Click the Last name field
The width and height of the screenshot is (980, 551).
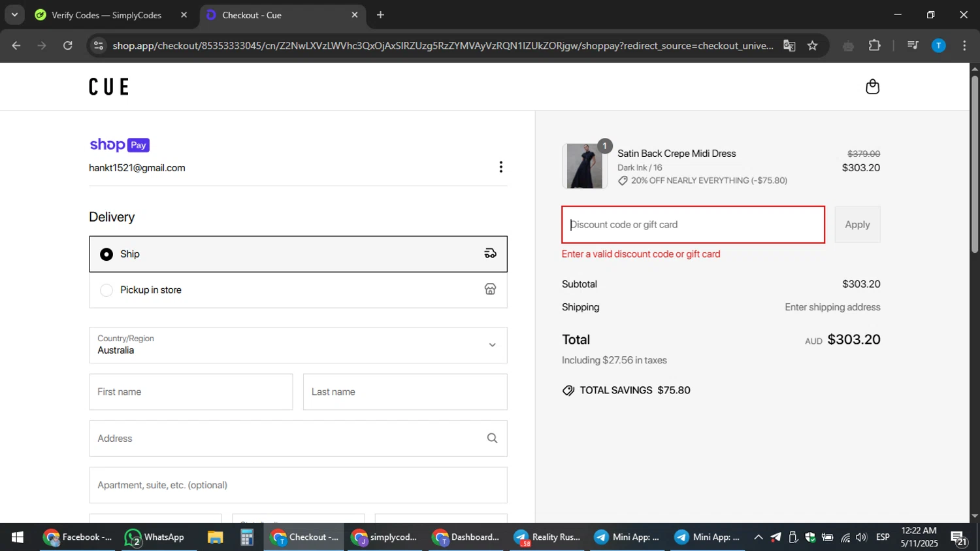pyautogui.click(x=405, y=392)
